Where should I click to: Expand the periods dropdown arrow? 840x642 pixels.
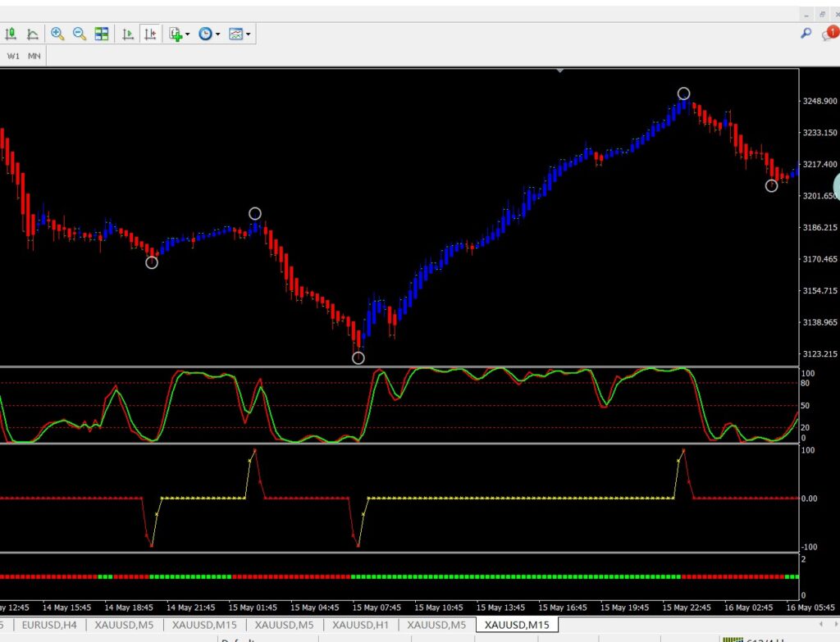click(x=217, y=34)
